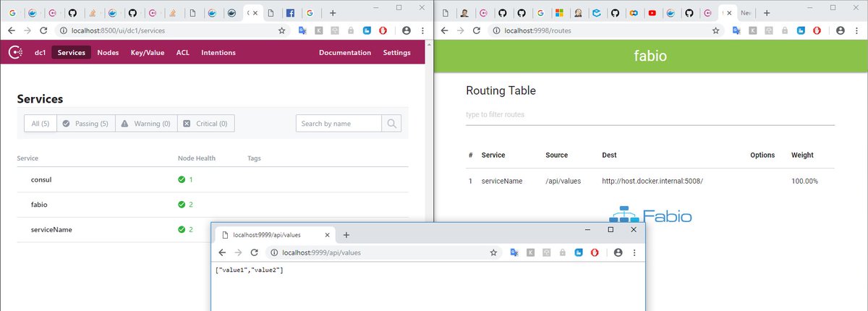Open the profile avatar in Consul window
The height and width of the screenshot is (311, 868).
[406, 31]
